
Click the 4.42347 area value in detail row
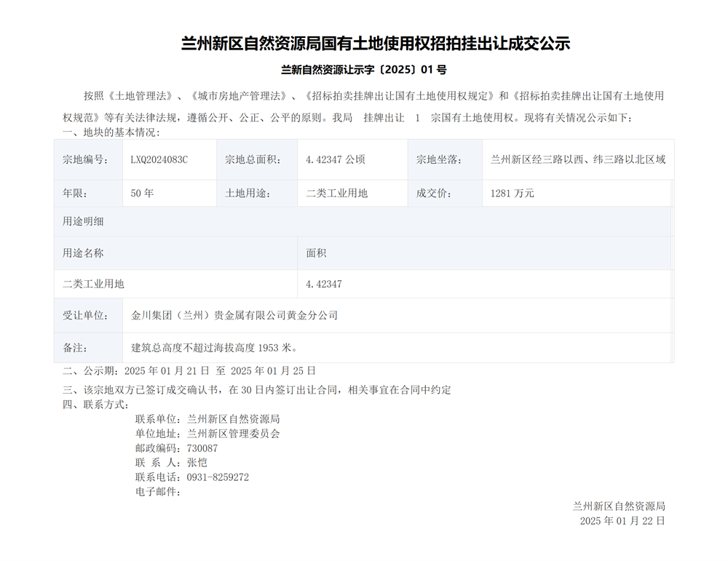pos(324,285)
